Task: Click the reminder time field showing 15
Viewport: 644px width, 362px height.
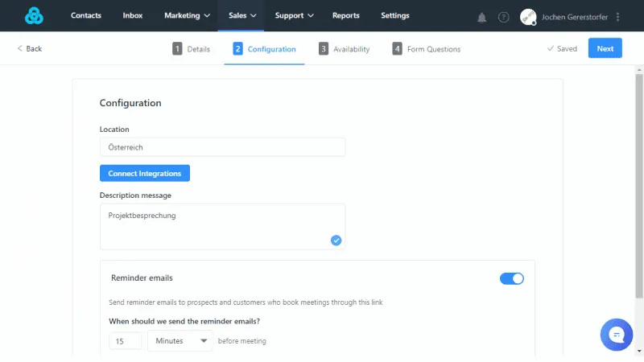Action: coord(126,341)
